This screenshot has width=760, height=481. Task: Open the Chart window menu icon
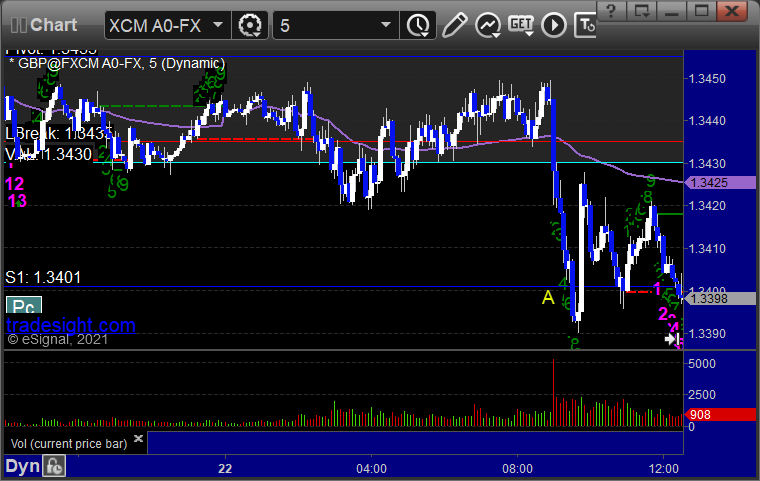[18, 25]
